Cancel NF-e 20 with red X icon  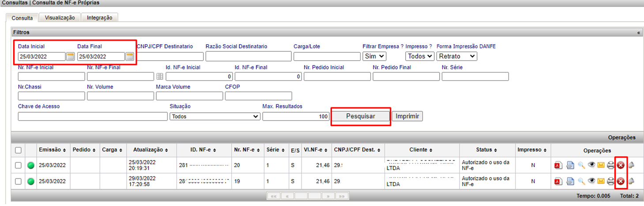pyautogui.click(x=621, y=165)
